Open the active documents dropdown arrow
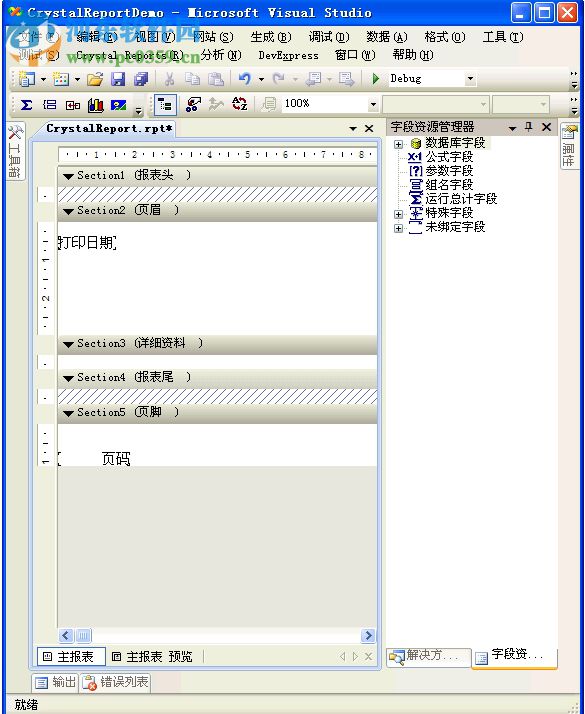This screenshot has width=585, height=714. point(353,129)
